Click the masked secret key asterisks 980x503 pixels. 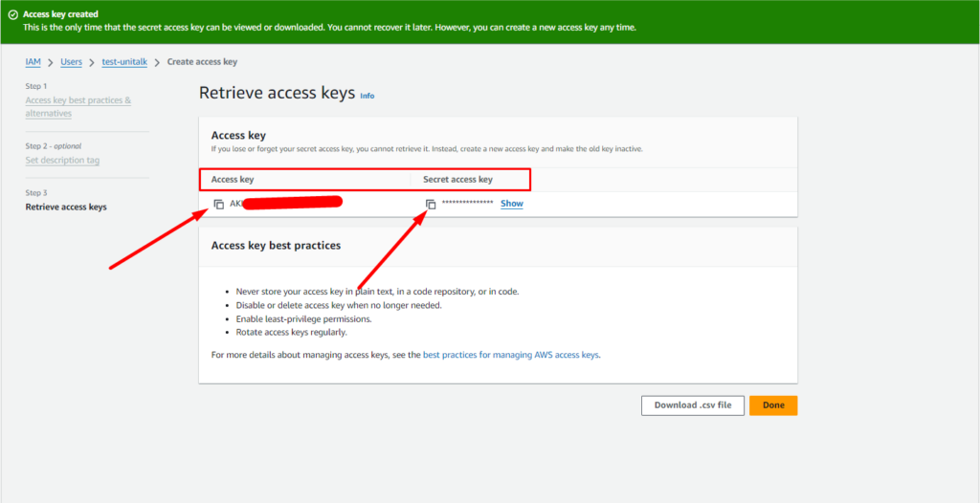[x=467, y=204]
